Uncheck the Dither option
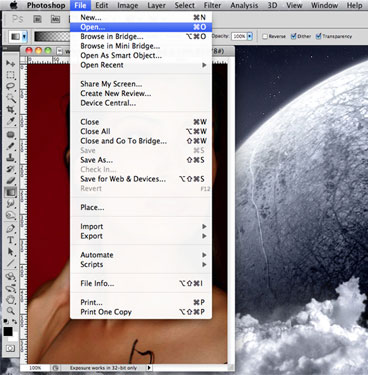 coord(293,36)
